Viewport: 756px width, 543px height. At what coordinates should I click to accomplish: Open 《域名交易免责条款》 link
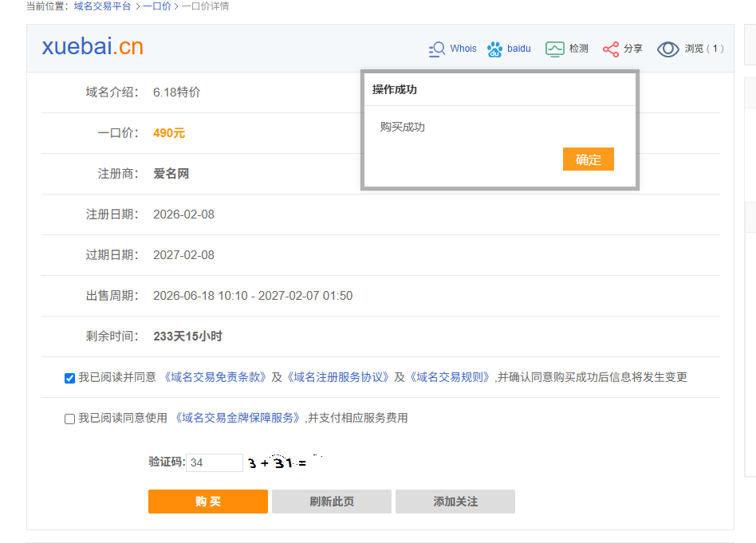[215, 377]
